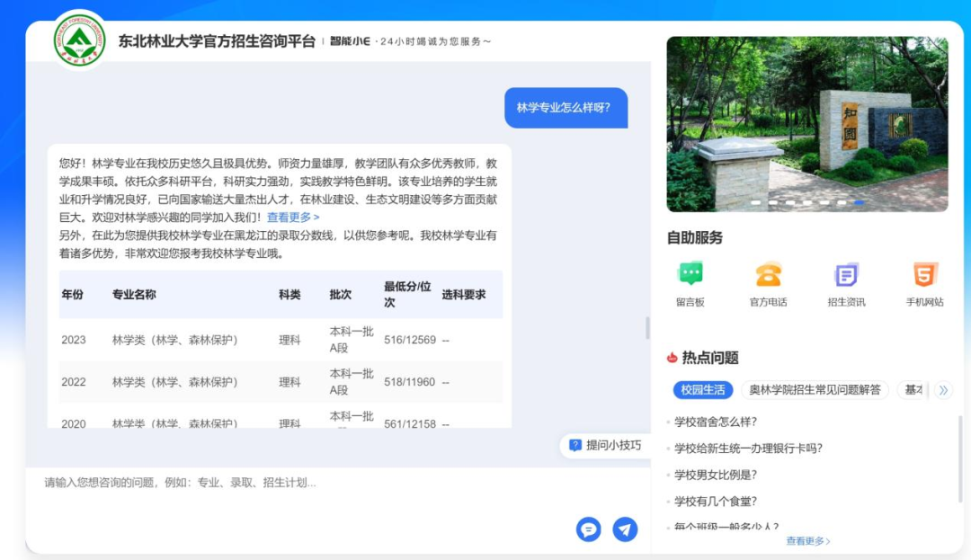Expand 查看更多 below the hot questions list
Viewport: 971px width, 560px height.
[807, 541]
